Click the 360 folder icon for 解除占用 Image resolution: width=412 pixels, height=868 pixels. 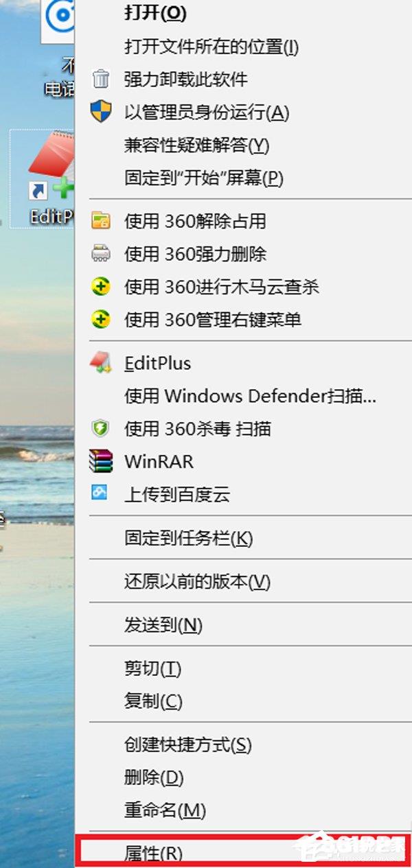(101, 221)
